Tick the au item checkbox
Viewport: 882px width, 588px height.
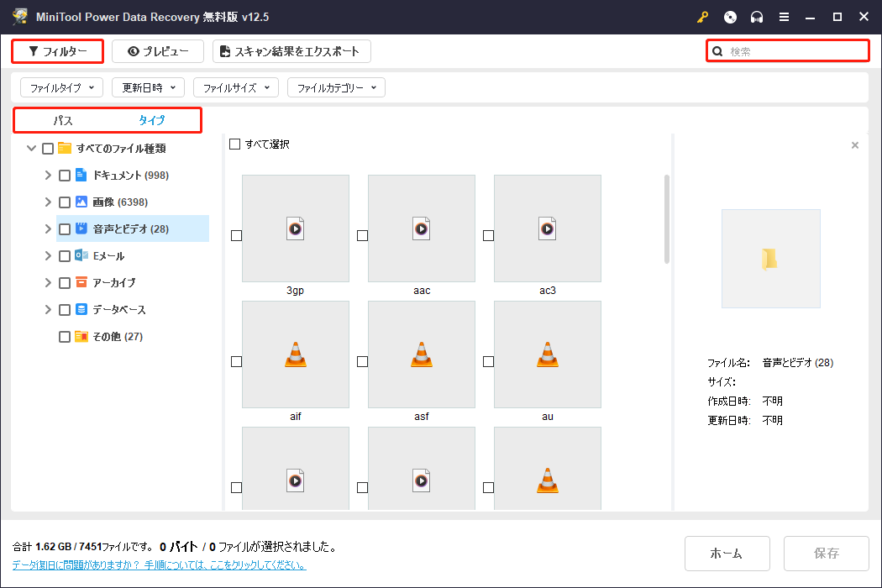(488, 361)
